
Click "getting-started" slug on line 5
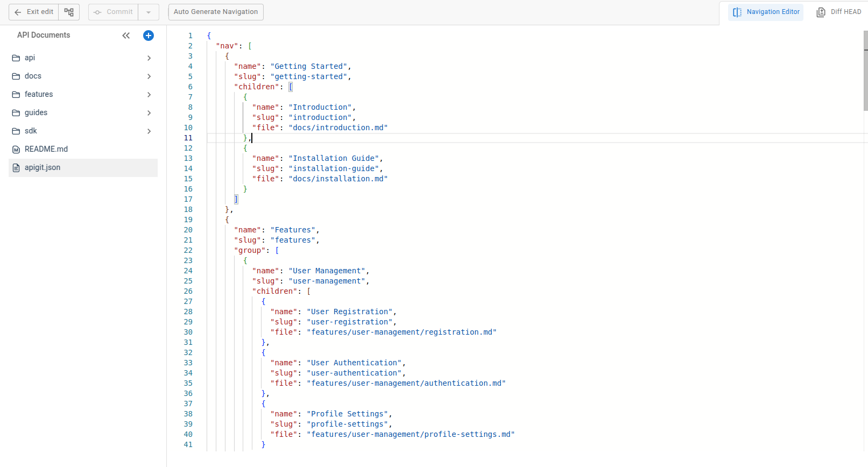309,76
